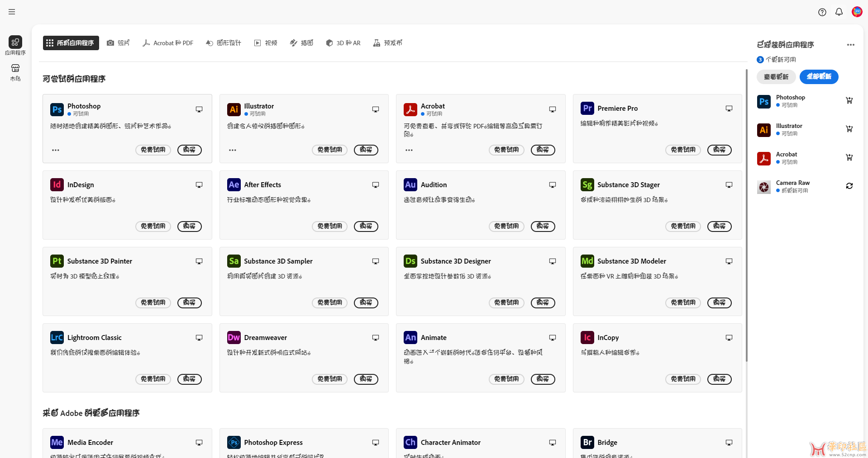Start free trial of Photoshop
Image resolution: width=868 pixels, height=458 pixels.
coord(153,150)
